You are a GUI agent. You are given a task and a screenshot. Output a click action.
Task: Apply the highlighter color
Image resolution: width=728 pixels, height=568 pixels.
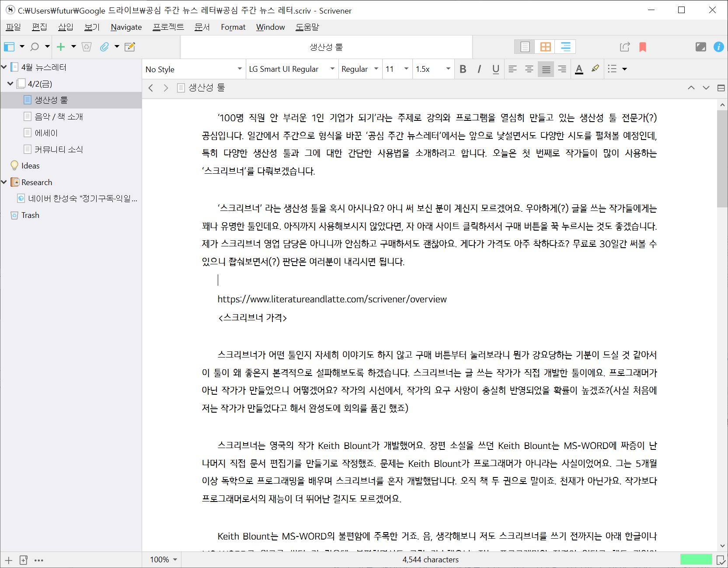tap(595, 69)
